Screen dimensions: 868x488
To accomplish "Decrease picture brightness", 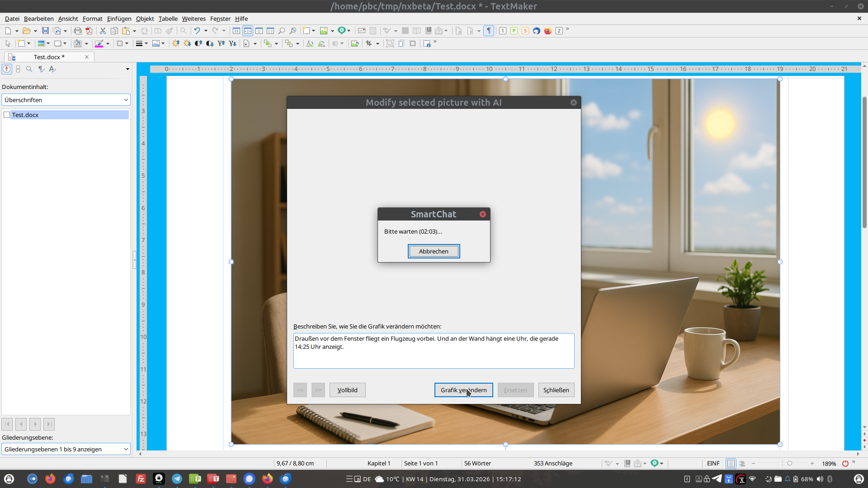I will pyautogui.click(x=187, y=43).
